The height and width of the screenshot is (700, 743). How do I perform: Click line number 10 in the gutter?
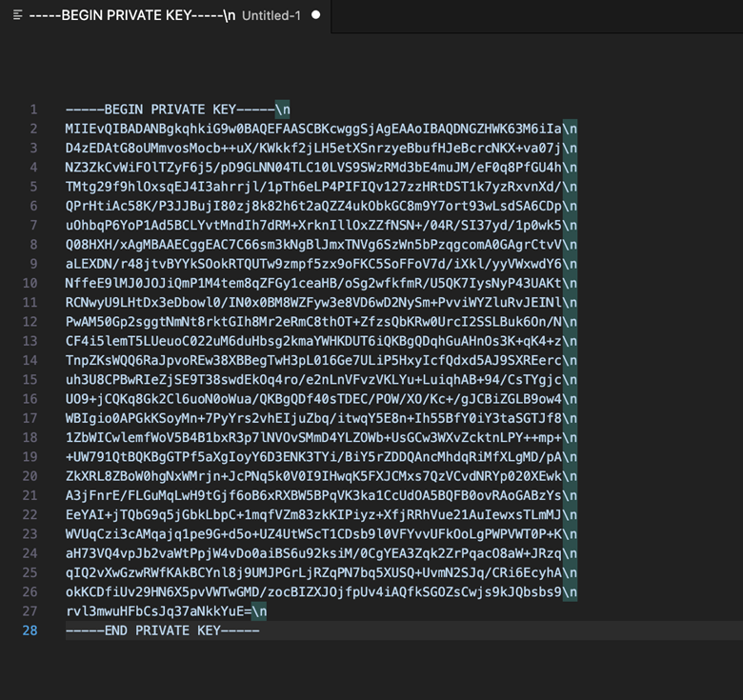pos(30,283)
